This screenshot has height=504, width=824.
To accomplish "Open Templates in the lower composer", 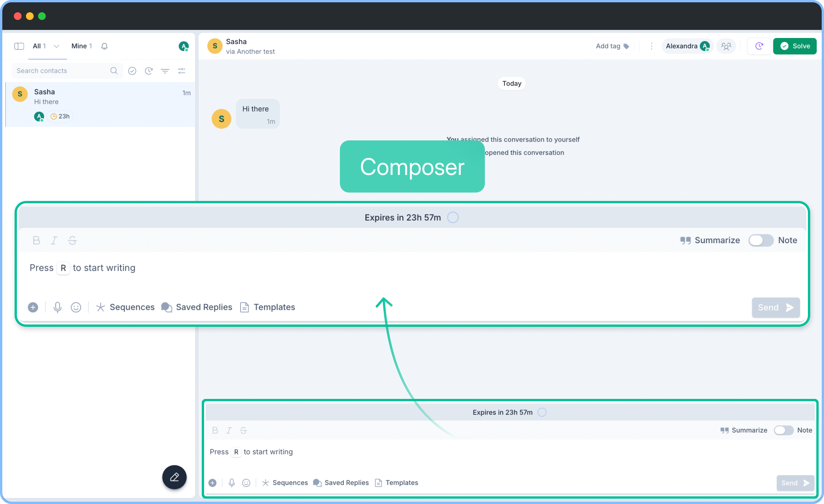I will [397, 483].
